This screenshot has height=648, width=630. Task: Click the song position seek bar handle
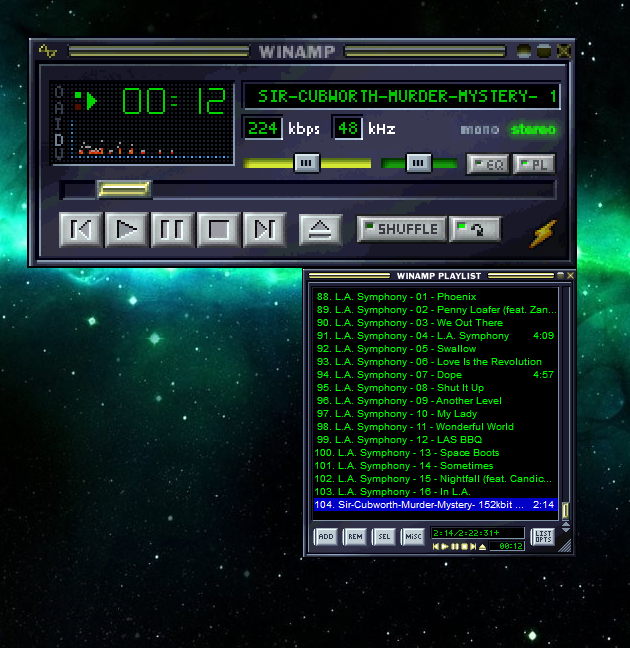click(124, 189)
